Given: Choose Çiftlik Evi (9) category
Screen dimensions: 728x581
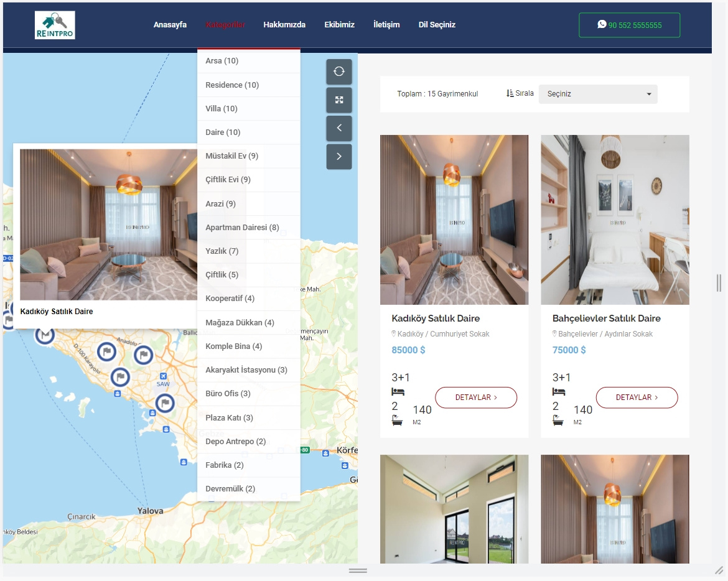Looking at the screenshot, I should (x=249, y=180).
